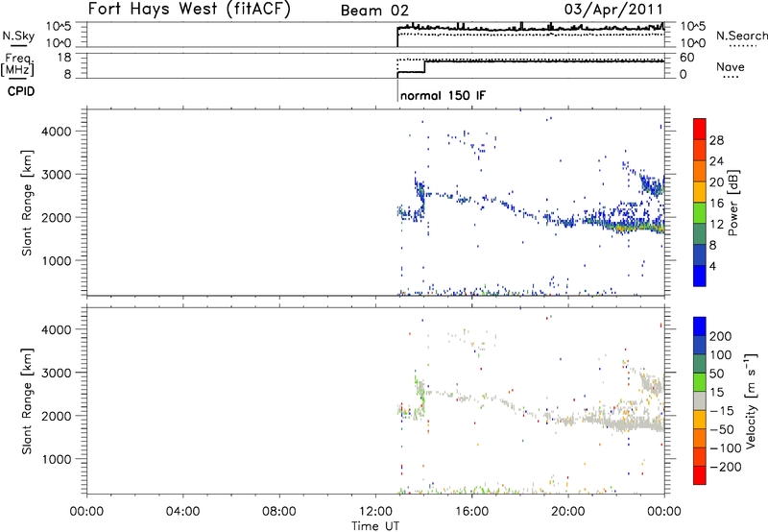Image resolution: width=768 pixels, height=532 pixels.
Task: Click the '2000' tick on velocity panel
Action: coord(57,416)
